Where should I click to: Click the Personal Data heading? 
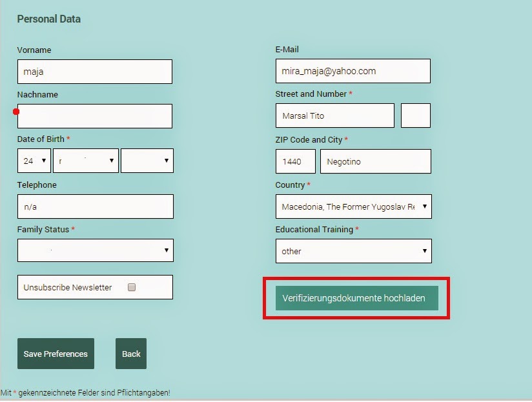coord(49,19)
